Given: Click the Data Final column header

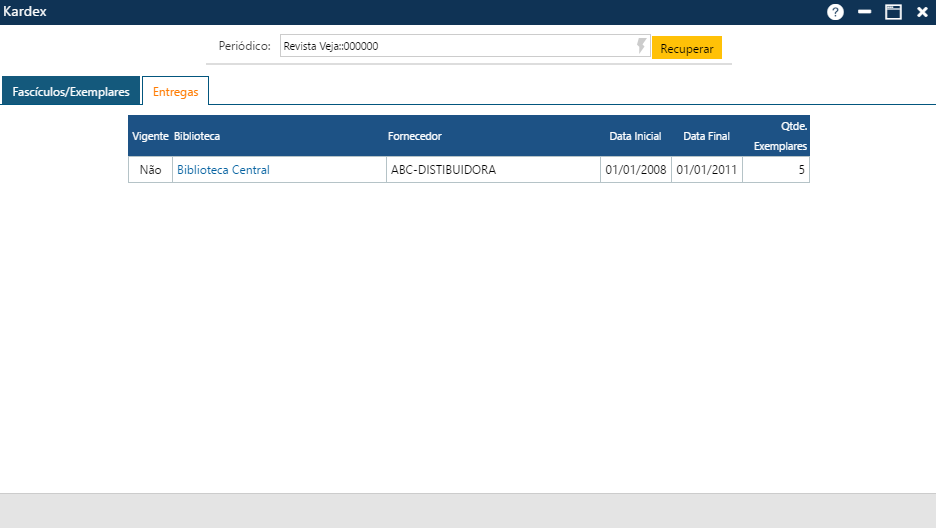Looking at the screenshot, I should (706, 136).
